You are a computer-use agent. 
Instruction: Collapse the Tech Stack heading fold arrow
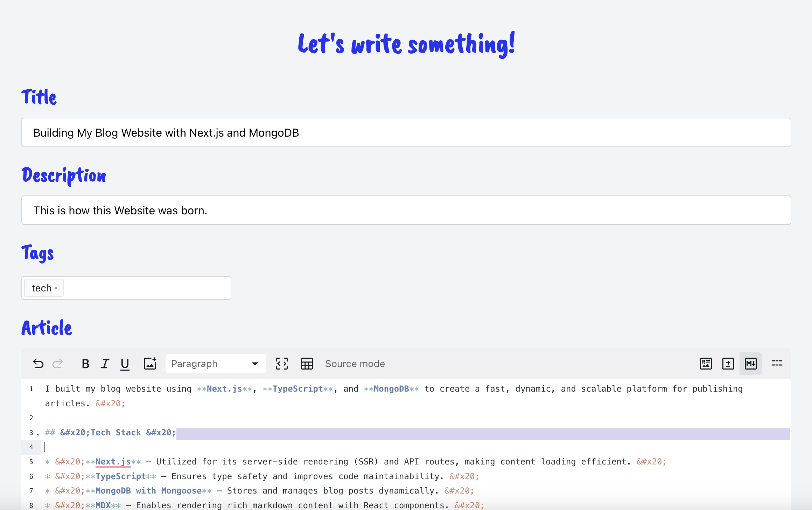38,434
